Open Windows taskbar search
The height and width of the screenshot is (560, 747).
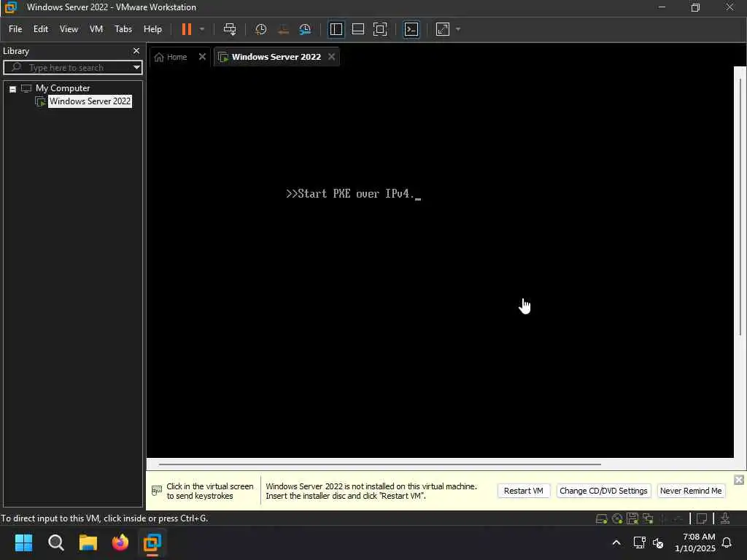(55, 542)
